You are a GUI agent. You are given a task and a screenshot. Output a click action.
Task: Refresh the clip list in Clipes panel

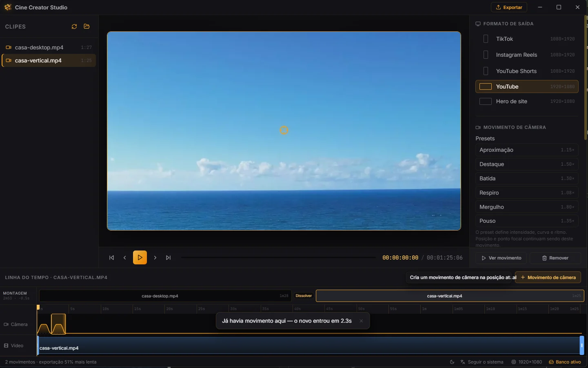(74, 27)
